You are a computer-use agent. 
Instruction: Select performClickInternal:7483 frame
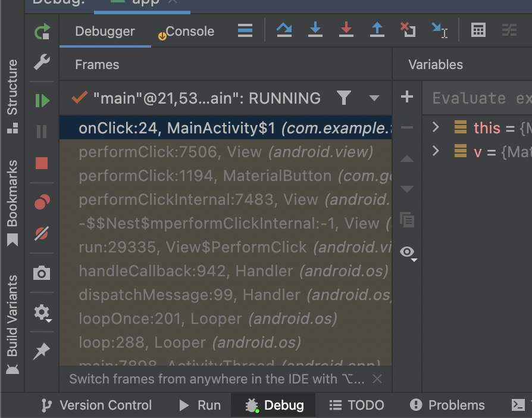click(226, 199)
